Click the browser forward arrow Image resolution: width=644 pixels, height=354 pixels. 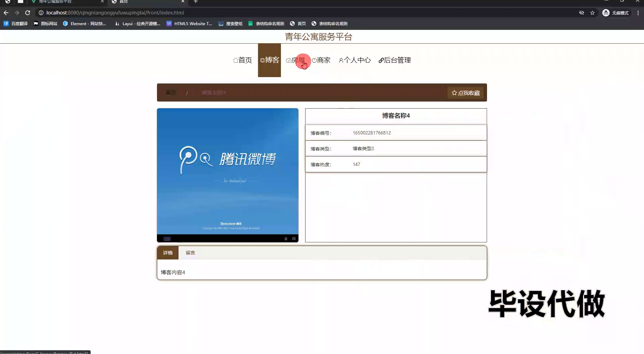coord(17,13)
